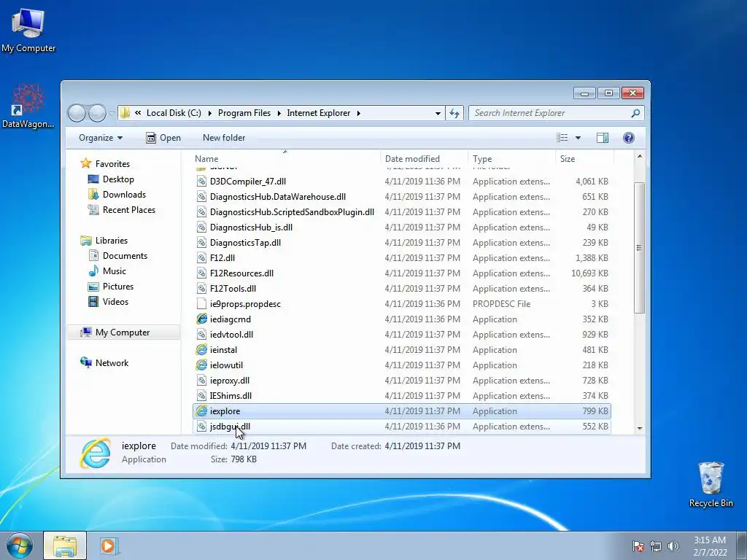
Task: Select the ieinstal application icon
Action: click(x=202, y=349)
